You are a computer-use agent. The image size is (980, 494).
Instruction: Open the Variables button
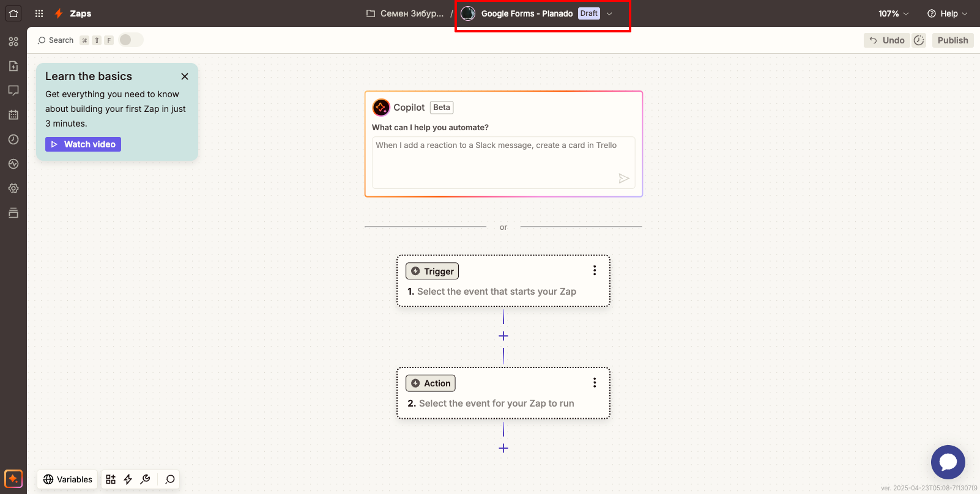point(67,479)
